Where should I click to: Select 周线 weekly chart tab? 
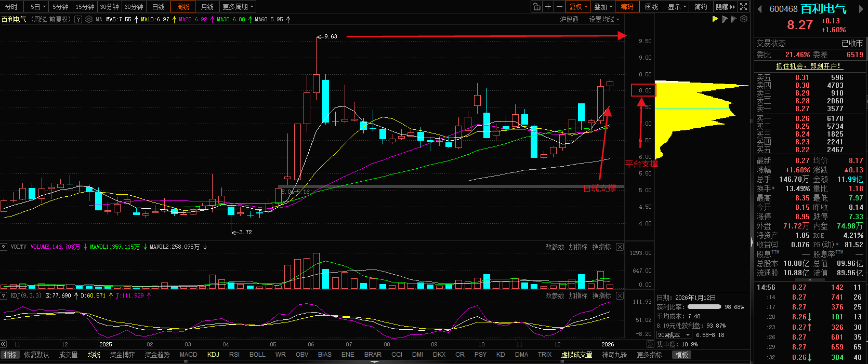pyautogui.click(x=183, y=7)
